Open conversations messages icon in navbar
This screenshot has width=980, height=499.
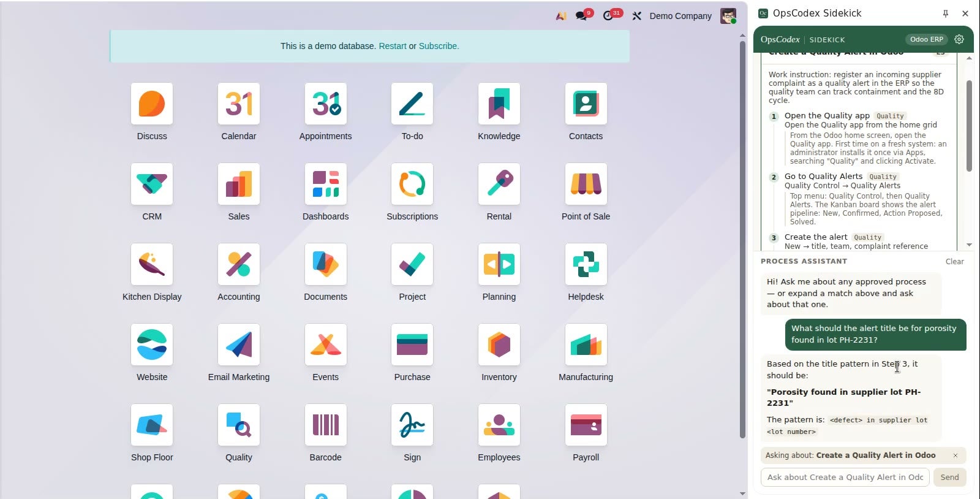(582, 15)
